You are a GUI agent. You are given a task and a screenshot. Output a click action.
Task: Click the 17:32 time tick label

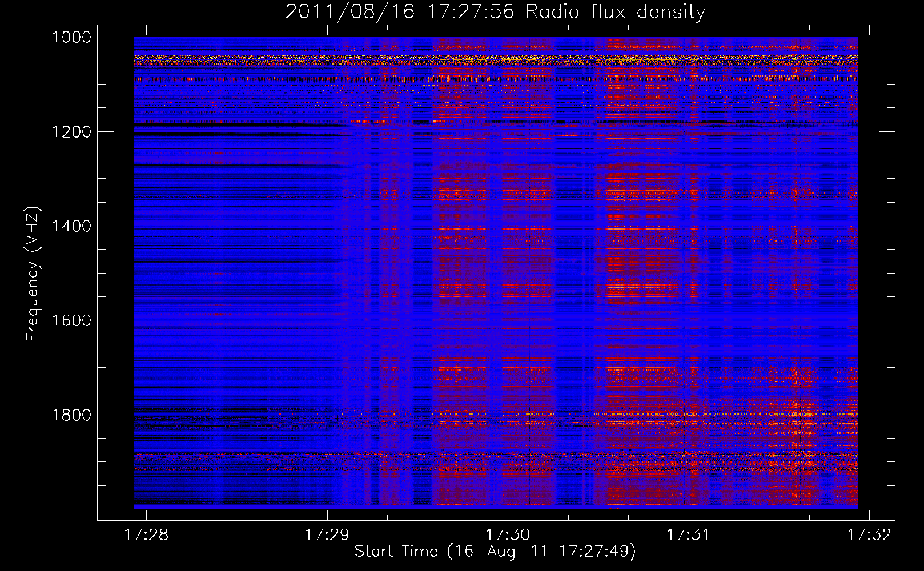click(869, 534)
